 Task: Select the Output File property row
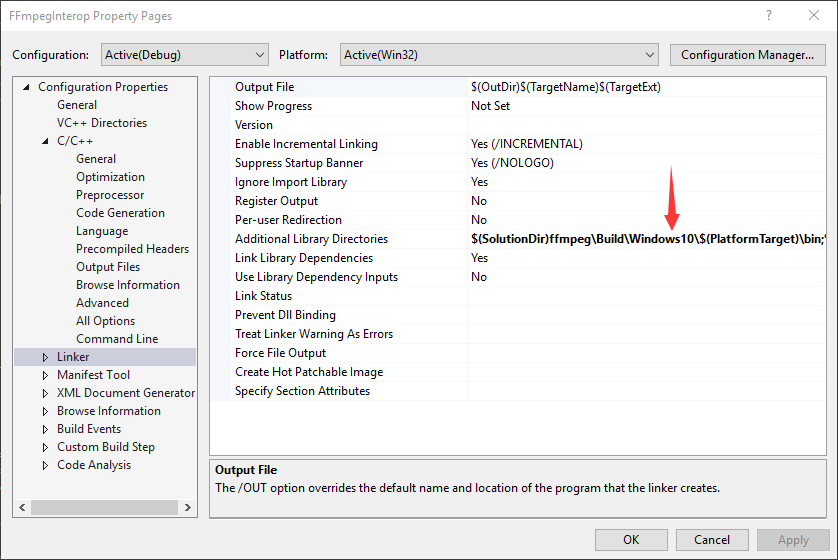pyautogui.click(x=518, y=87)
